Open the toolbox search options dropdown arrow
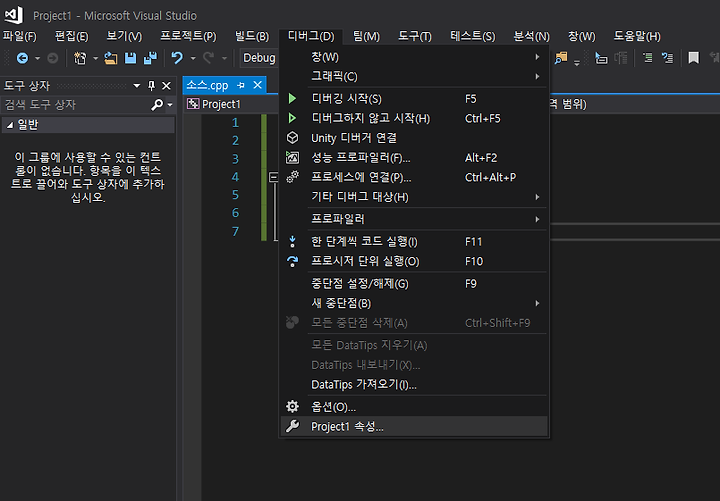720x501 pixels. point(170,105)
